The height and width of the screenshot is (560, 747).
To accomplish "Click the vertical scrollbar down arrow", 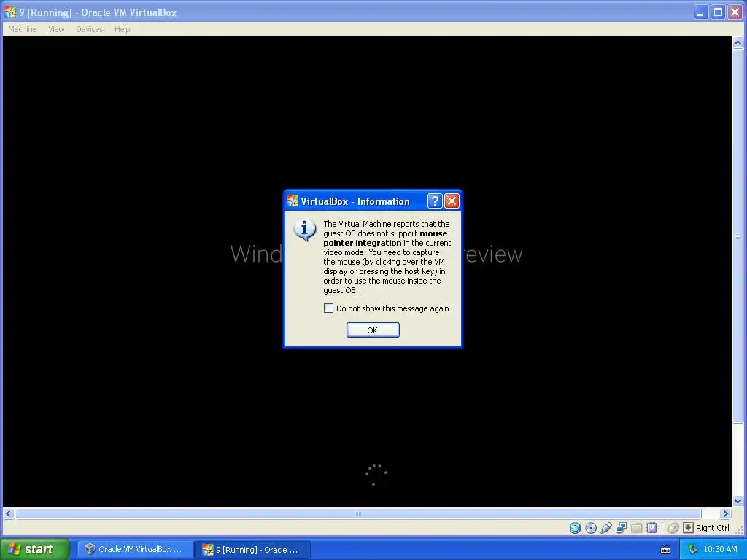I will [x=738, y=501].
